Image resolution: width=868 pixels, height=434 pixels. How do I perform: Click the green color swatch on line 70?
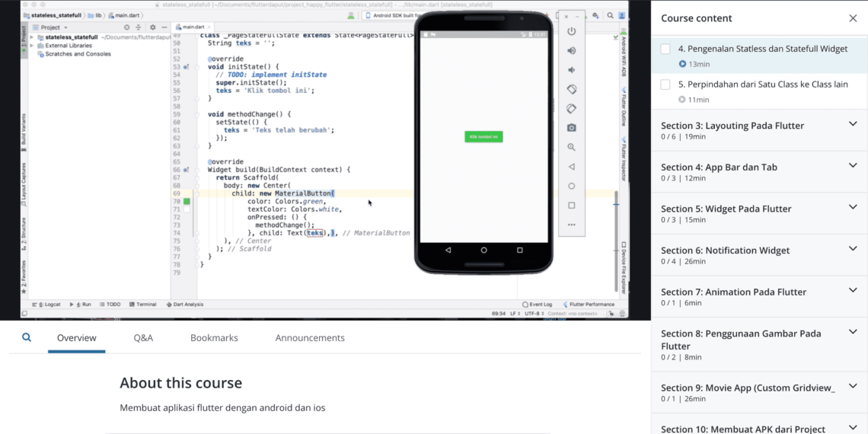[187, 202]
